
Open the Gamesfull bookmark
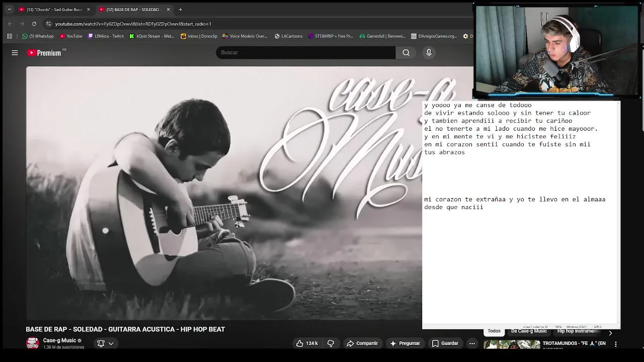382,36
